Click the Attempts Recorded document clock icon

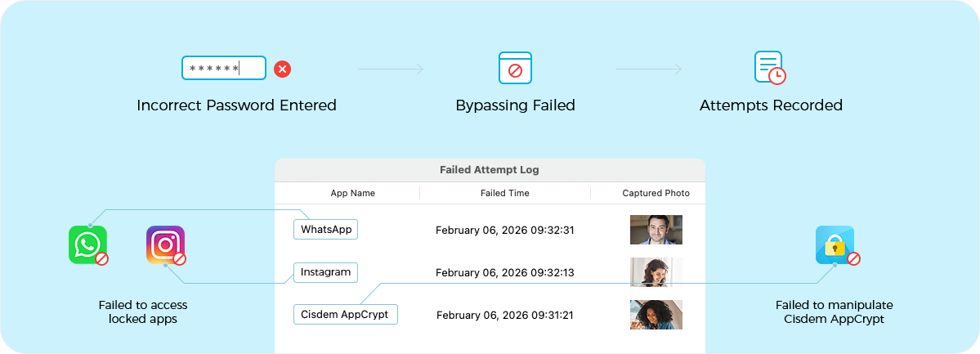click(x=769, y=68)
